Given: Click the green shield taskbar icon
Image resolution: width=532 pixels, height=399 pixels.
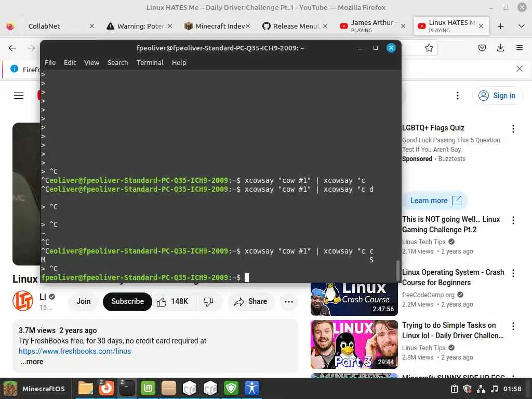Looking at the screenshot, I should [231, 388].
